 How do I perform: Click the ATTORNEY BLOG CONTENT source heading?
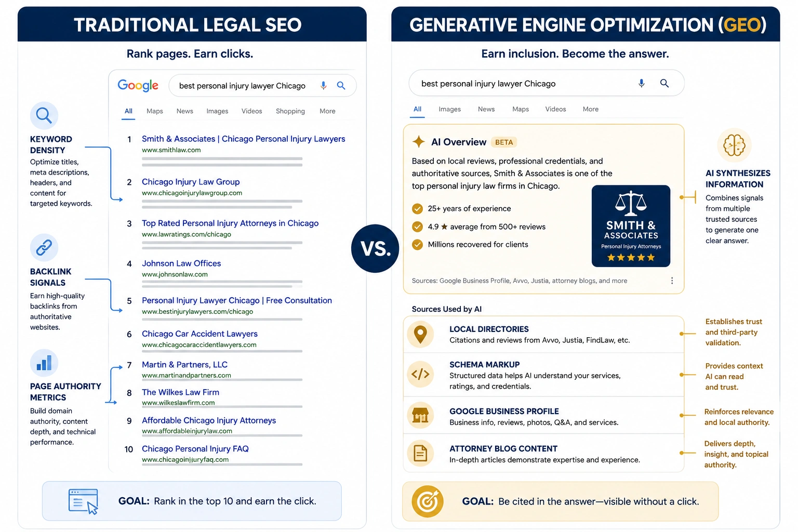503,449
